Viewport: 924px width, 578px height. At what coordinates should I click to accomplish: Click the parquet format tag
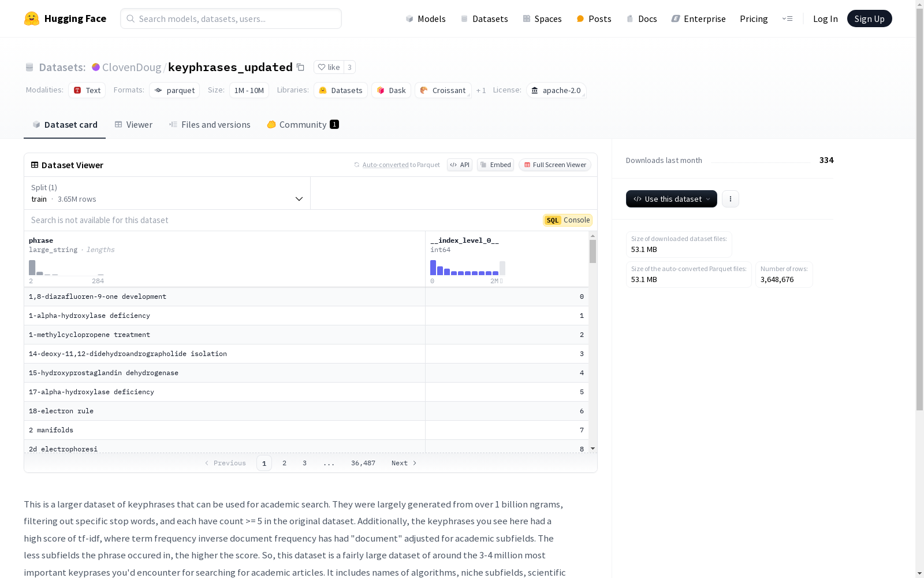(174, 90)
